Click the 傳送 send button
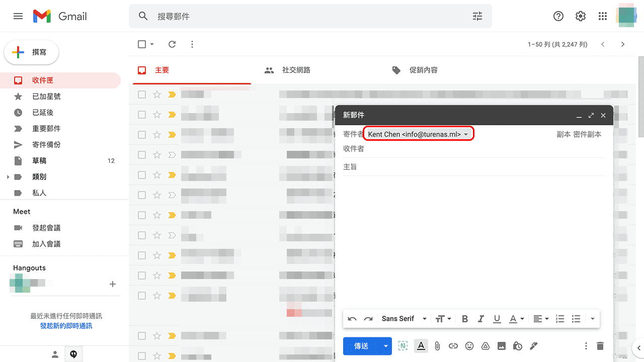 (x=360, y=346)
